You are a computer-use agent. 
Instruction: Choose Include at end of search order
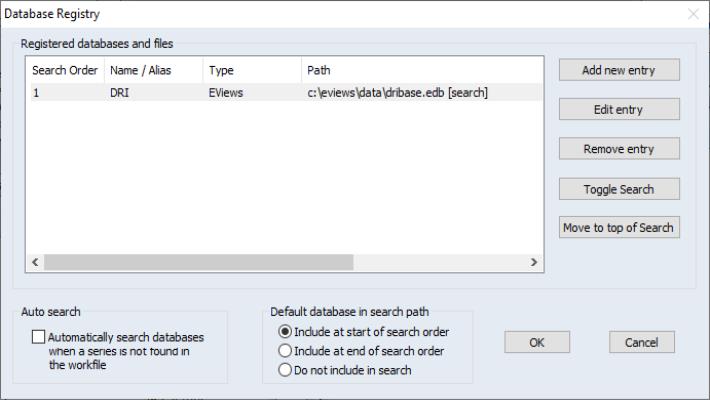click(285, 351)
